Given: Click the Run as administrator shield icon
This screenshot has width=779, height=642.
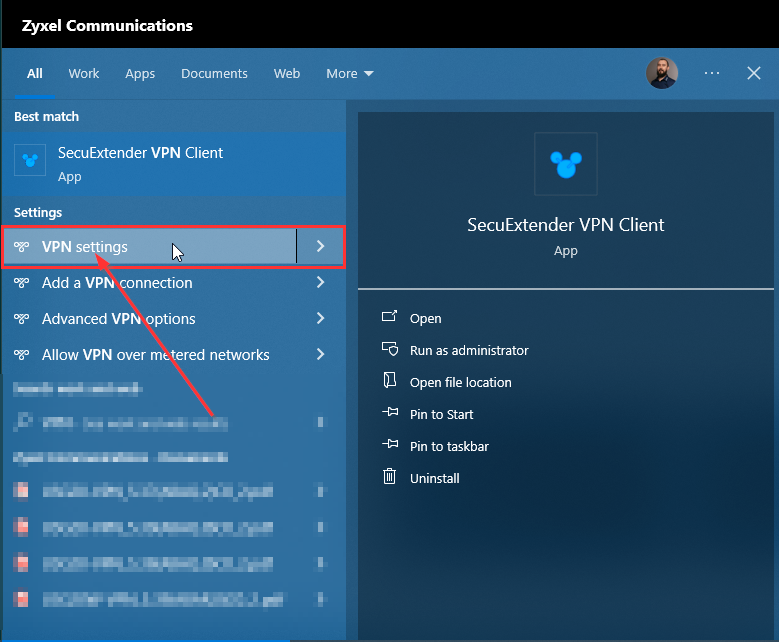Looking at the screenshot, I should pos(390,350).
